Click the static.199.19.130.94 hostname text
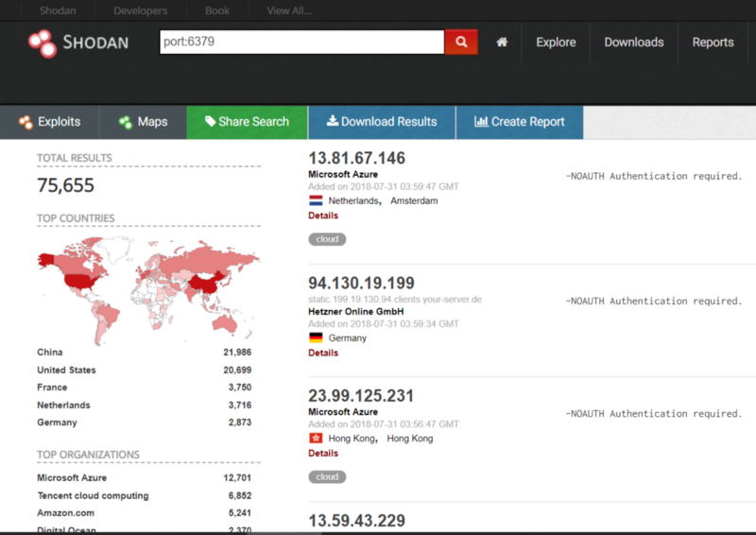The width and height of the screenshot is (756, 535). (x=395, y=299)
